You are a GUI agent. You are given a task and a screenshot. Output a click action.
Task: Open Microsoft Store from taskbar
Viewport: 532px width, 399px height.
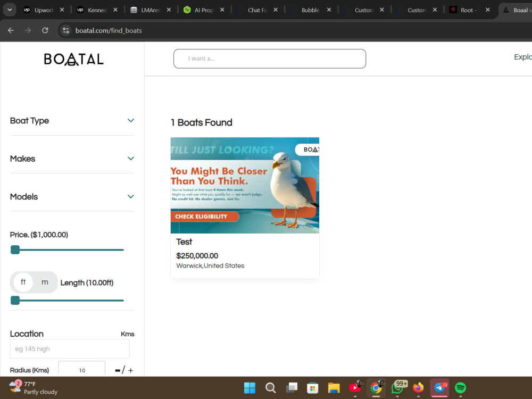312,388
